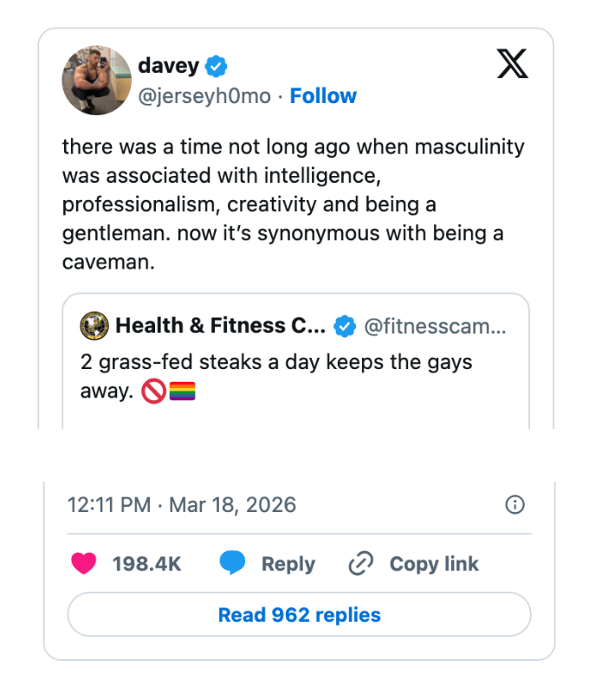The height and width of the screenshot is (700, 589).
Task: Open the Health & Fitness quoted account name
Action: pos(221,326)
